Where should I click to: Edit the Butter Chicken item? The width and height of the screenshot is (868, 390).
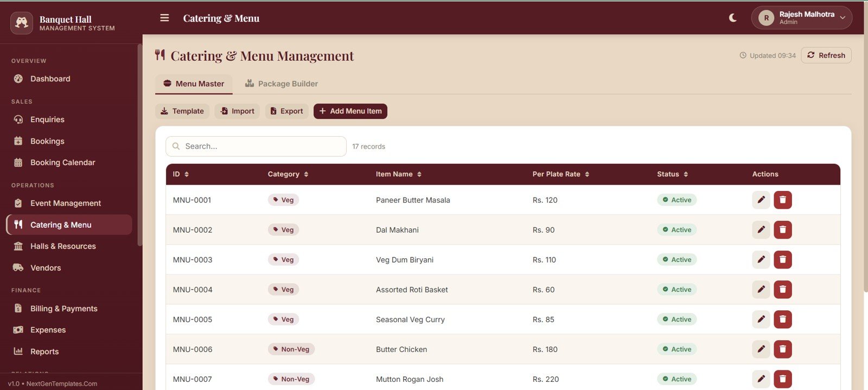tap(761, 349)
